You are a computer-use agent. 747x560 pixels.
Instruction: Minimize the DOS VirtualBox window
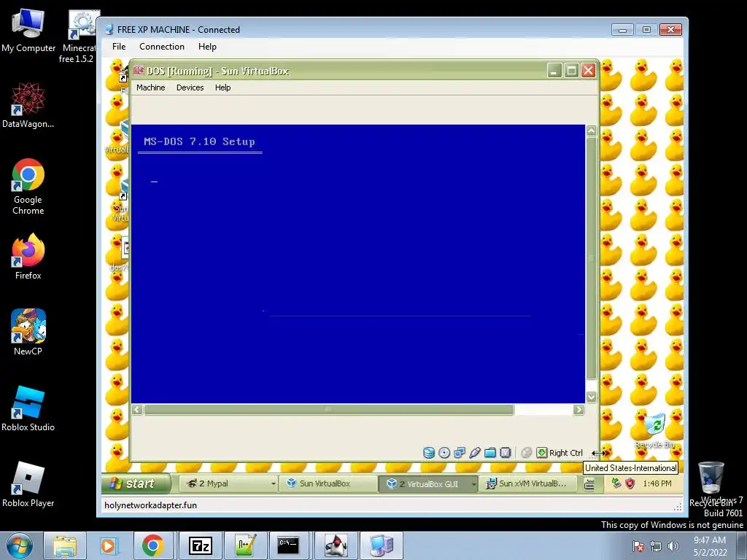554,71
